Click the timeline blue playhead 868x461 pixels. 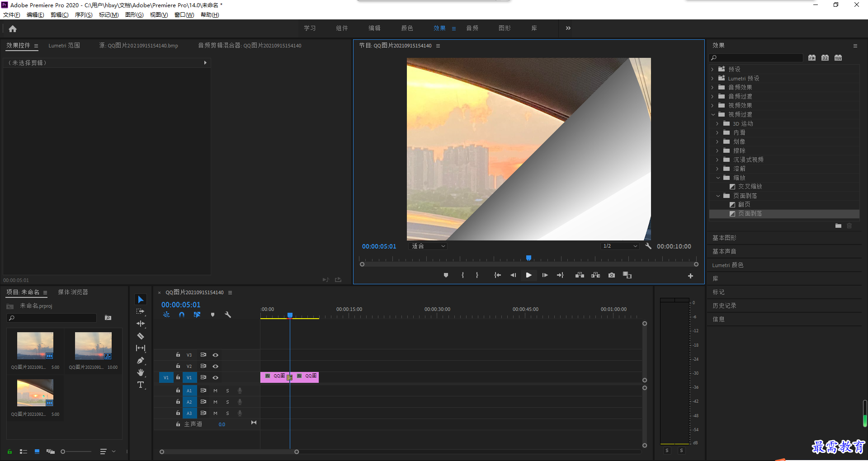point(290,315)
